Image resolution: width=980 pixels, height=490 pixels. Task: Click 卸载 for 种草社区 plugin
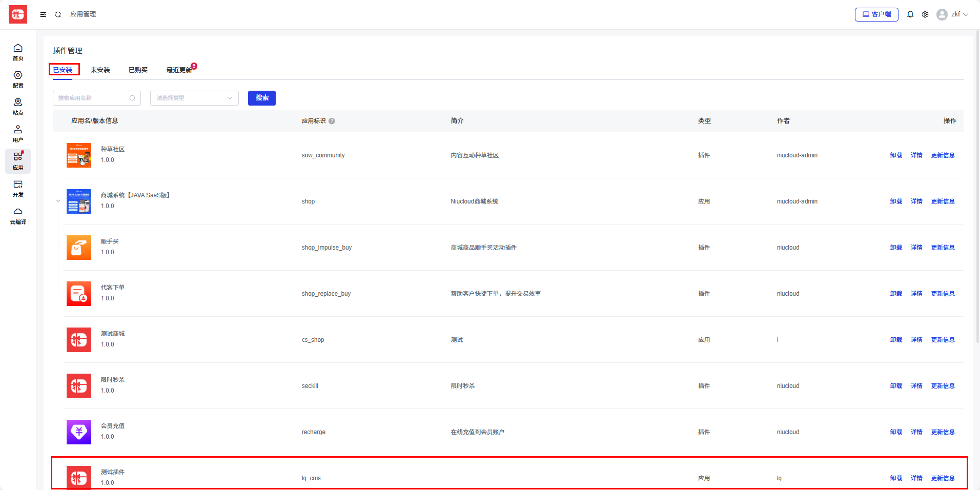895,155
